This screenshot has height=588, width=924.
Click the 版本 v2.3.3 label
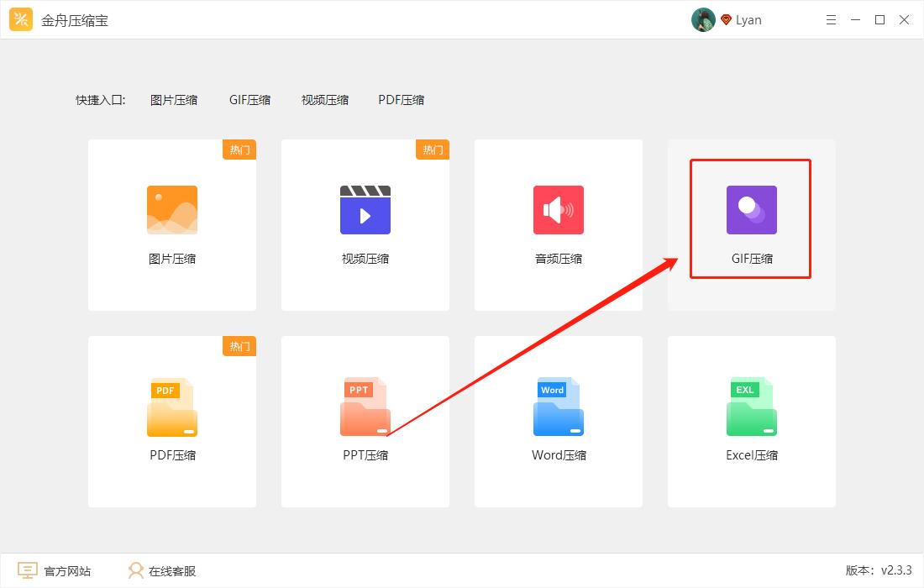(879, 570)
